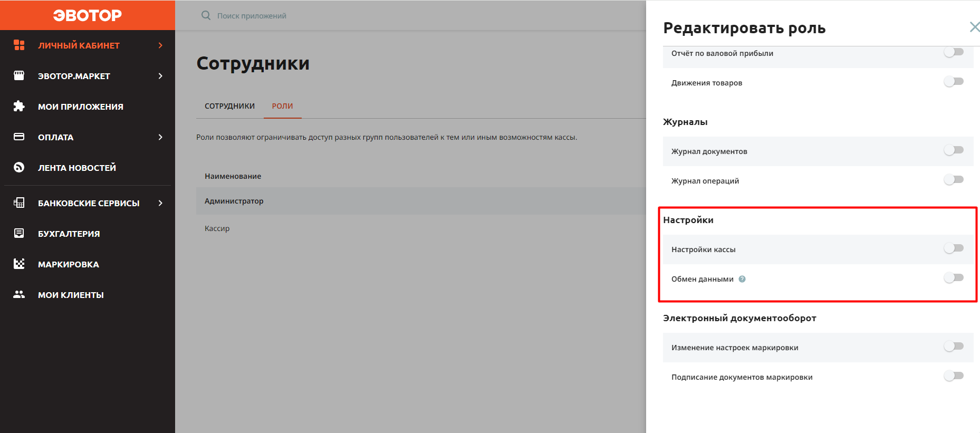This screenshot has height=433, width=980.
Task: Open the Сотрудники tab
Action: tap(229, 106)
